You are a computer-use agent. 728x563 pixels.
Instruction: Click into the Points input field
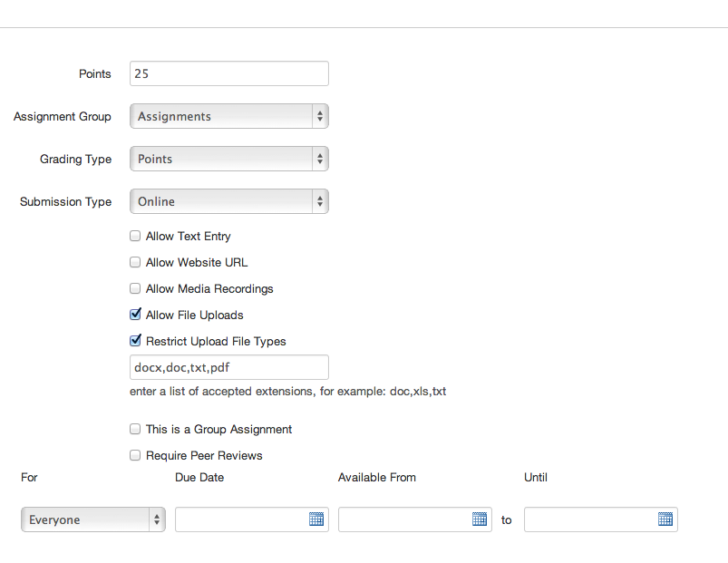229,73
